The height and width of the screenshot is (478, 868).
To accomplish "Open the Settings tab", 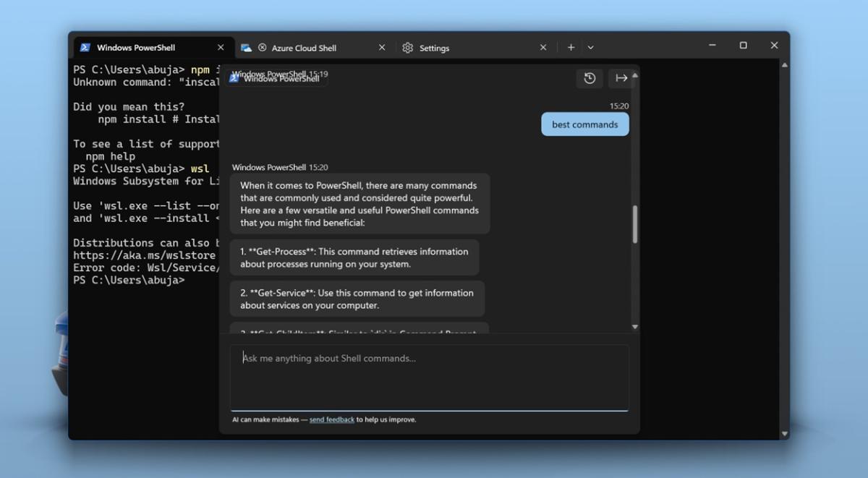I will click(435, 47).
